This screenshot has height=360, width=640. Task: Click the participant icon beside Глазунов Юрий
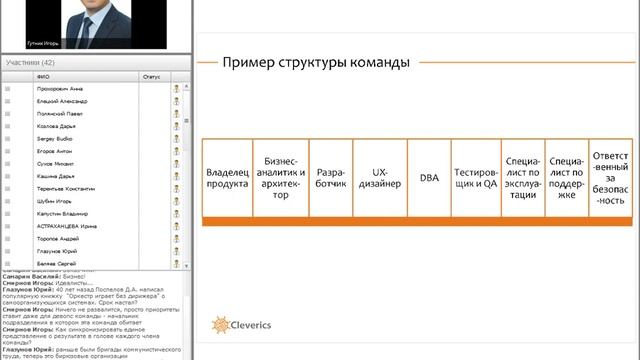[x=176, y=251]
